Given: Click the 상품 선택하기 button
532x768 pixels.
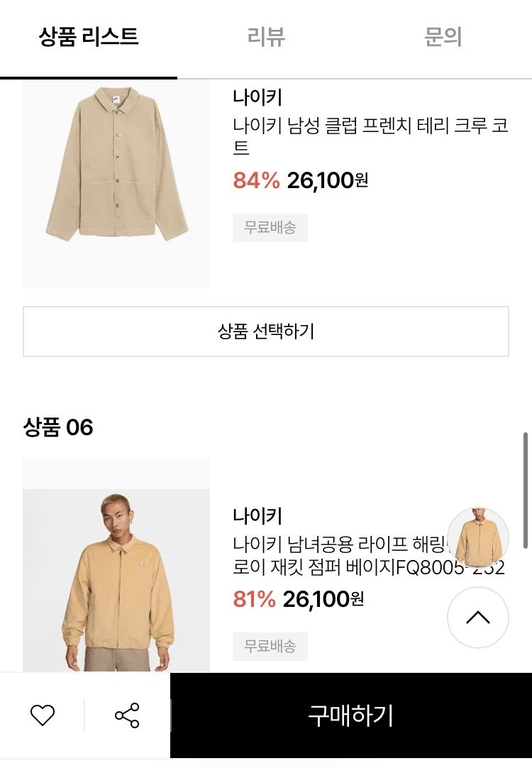Looking at the screenshot, I should click(266, 331).
